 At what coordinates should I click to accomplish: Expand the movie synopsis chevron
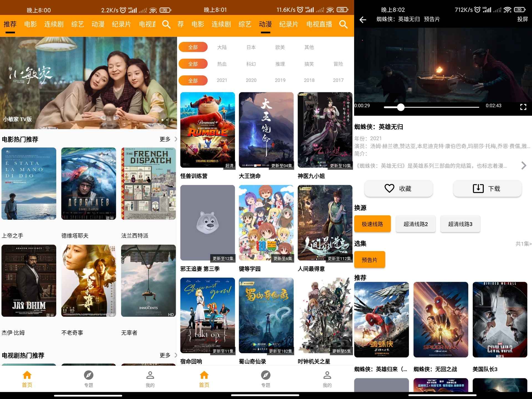point(523,166)
